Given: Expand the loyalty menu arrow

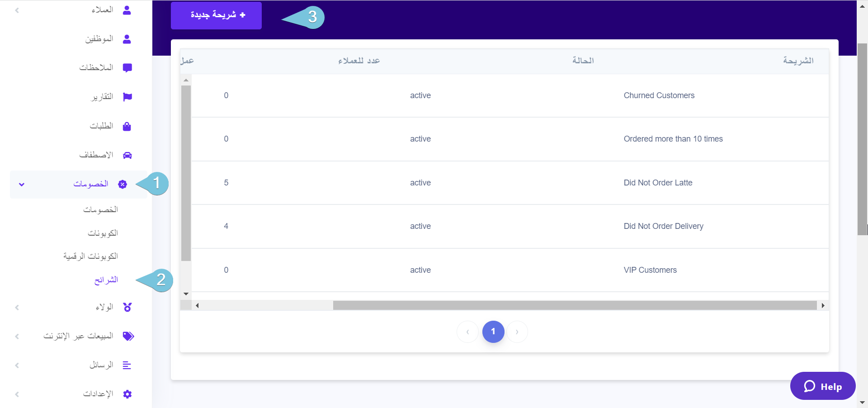Looking at the screenshot, I should 17,308.
